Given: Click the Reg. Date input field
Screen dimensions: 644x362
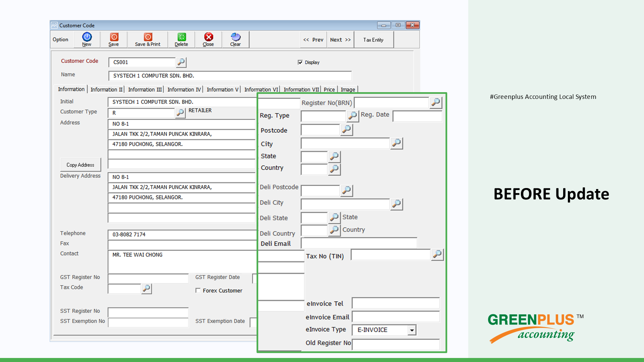Looking at the screenshot, I should point(417,116).
